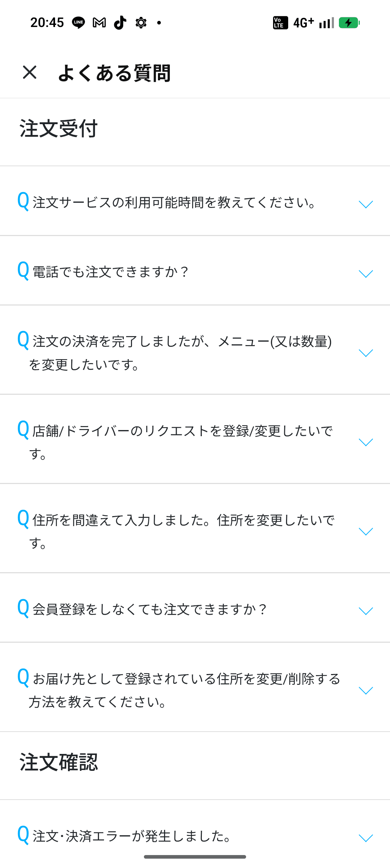The width and height of the screenshot is (390, 868).
Task: Tap the VoLTE indicator icon
Action: coord(280,23)
